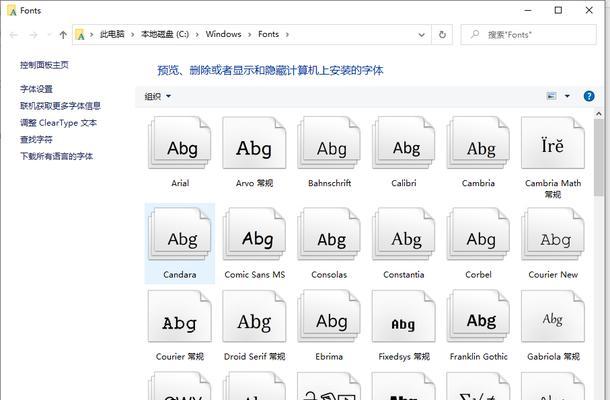Screen dimensions: 610x400
Task: Open recent locations dropdown beside forward arrow
Action: [x=49, y=35]
